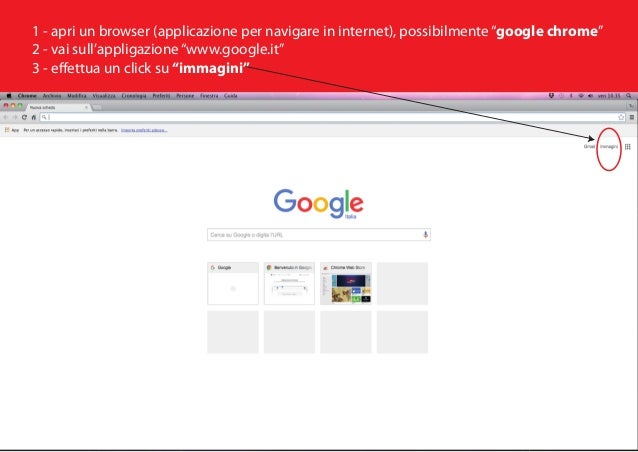The width and height of the screenshot is (638, 452).
Task: Bookmark page with the star icon
Action: point(621,117)
